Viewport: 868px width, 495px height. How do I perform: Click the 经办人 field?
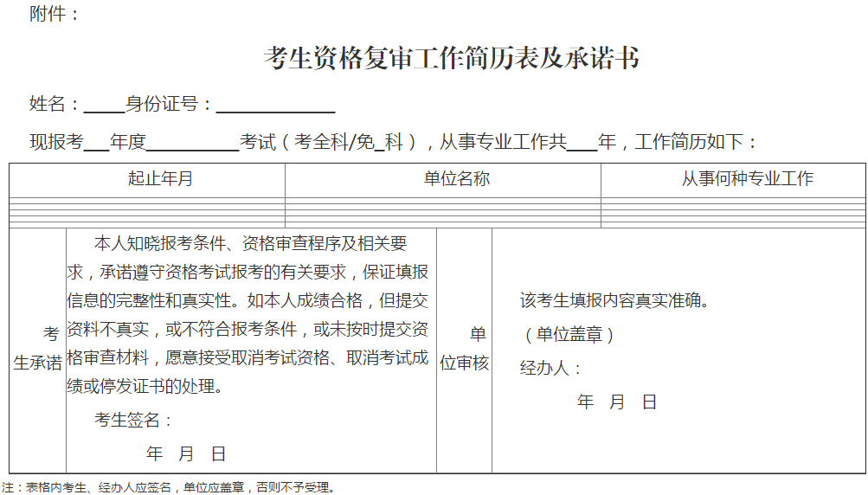tap(551, 368)
